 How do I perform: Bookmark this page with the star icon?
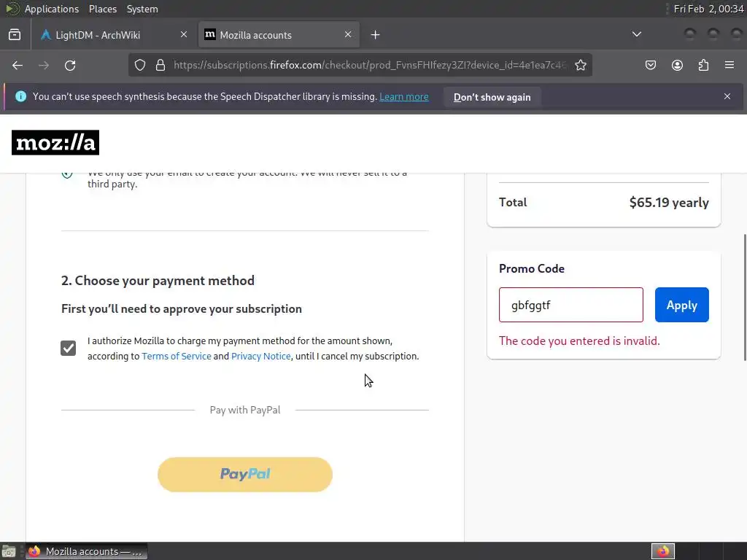tap(581, 65)
